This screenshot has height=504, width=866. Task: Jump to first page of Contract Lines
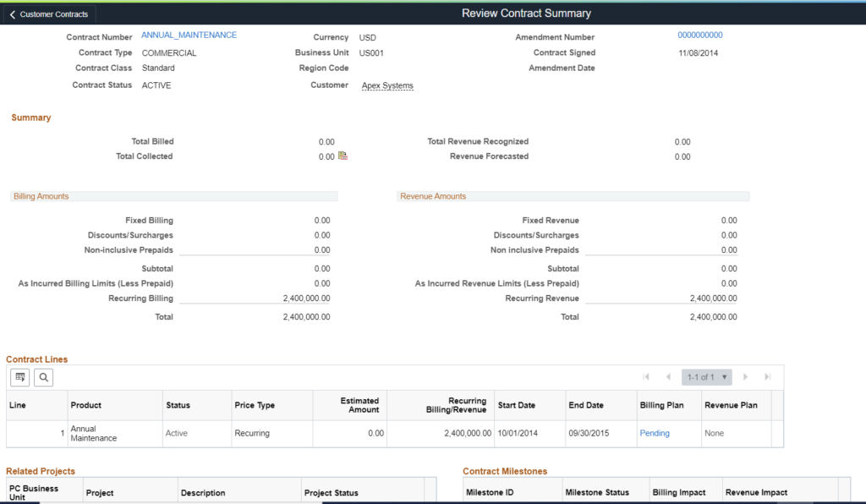click(646, 377)
